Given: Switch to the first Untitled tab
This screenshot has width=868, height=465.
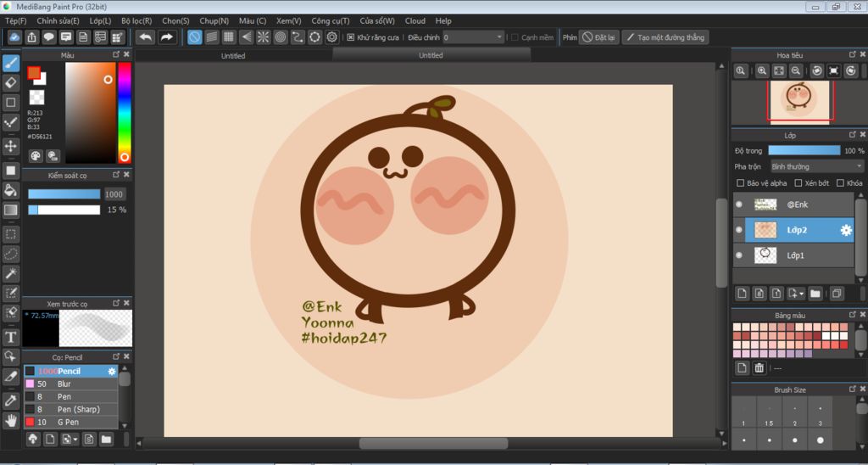Looking at the screenshot, I should tap(233, 55).
